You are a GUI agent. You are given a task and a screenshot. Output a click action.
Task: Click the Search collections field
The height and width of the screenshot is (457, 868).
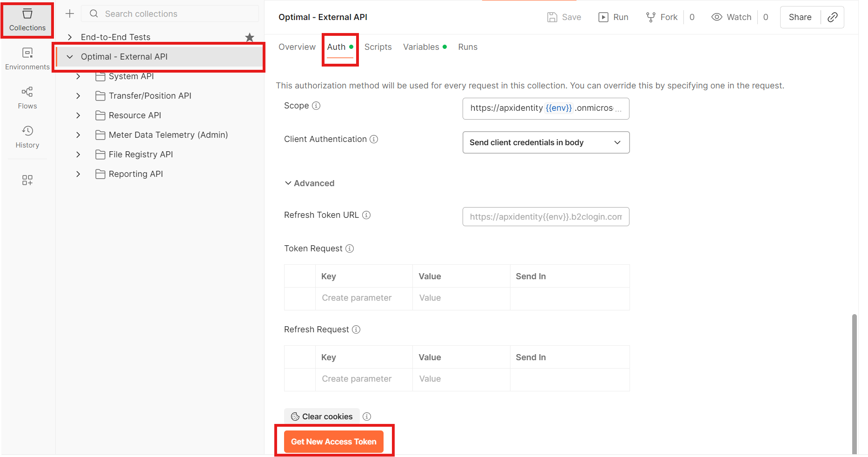[169, 13]
